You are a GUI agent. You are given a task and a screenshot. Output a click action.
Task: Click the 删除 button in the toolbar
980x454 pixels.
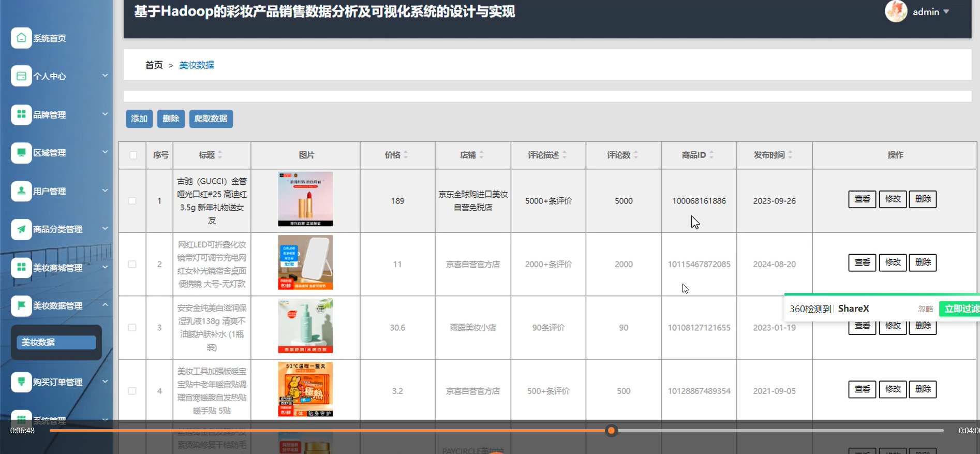click(x=171, y=119)
